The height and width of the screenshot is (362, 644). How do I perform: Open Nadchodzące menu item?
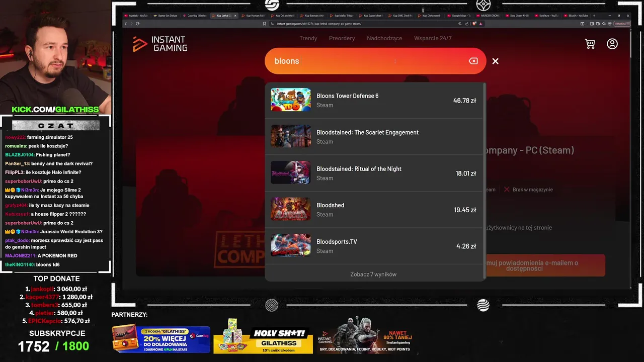(x=384, y=38)
